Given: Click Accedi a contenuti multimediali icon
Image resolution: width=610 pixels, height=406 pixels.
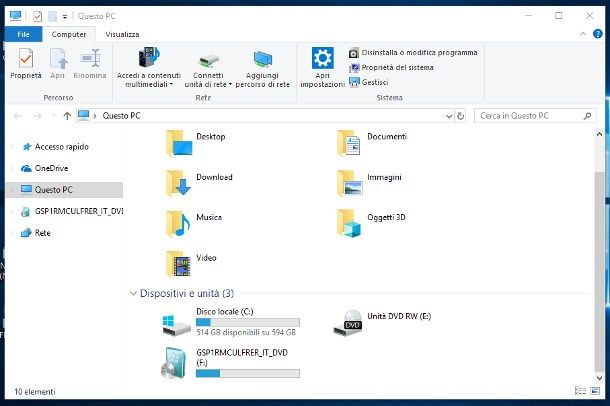Looking at the screenshot, I should point(149,57).
